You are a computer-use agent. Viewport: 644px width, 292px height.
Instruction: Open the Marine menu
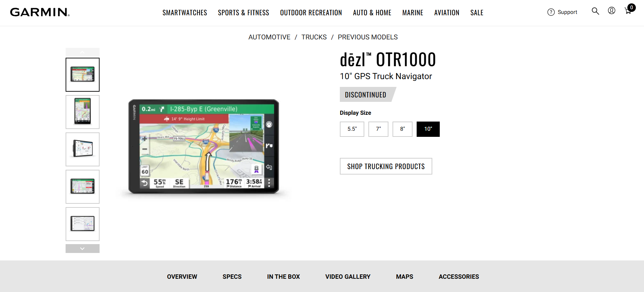tap(413, 13)
